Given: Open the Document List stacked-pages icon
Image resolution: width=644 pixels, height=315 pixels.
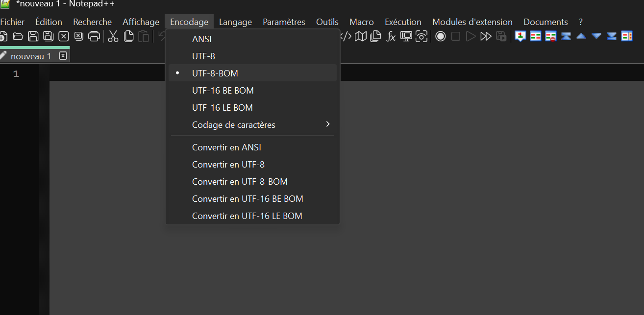Looking at the screenshot, I should pos(376,36).
